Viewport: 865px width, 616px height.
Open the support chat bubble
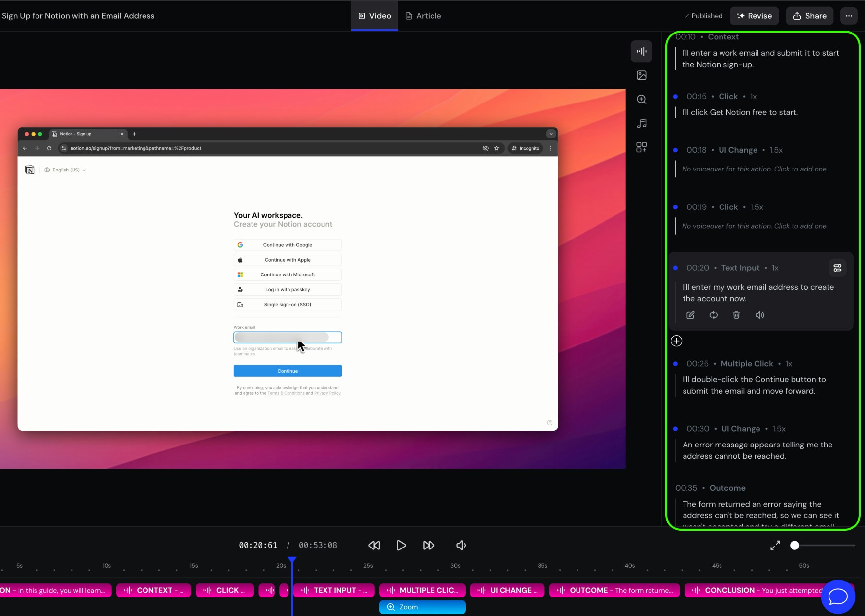838,597
